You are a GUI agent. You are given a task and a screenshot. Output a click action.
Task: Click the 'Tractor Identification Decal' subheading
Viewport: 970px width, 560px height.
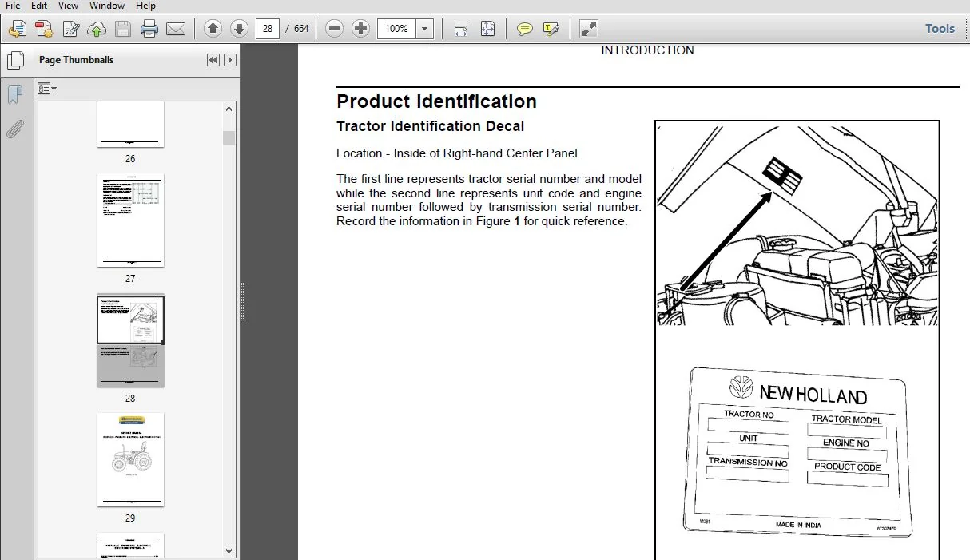(x=430, y=126)
